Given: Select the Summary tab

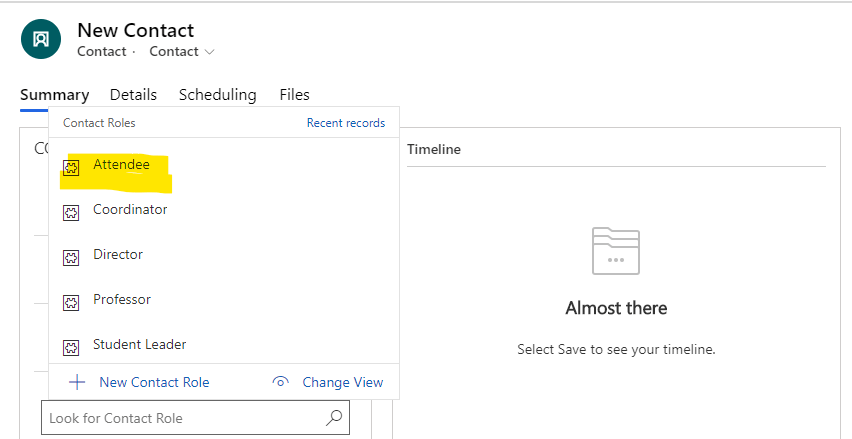Looking at the screenshot, I should (x=54, y=95).
